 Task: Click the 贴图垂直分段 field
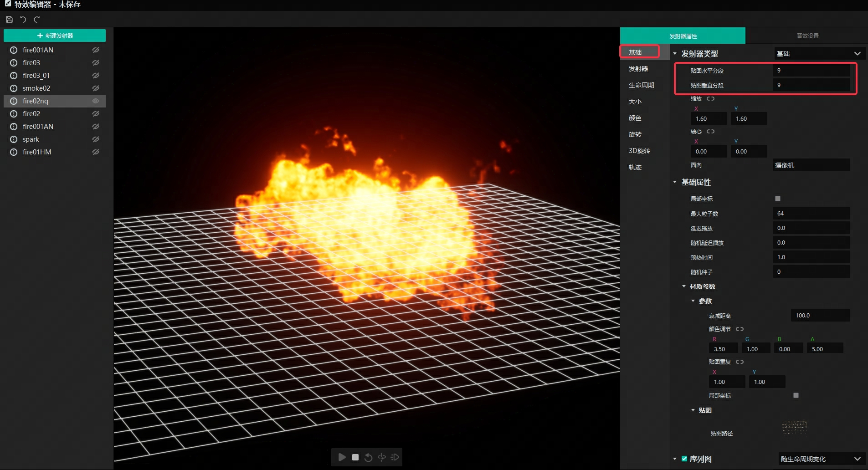point(812,85)
